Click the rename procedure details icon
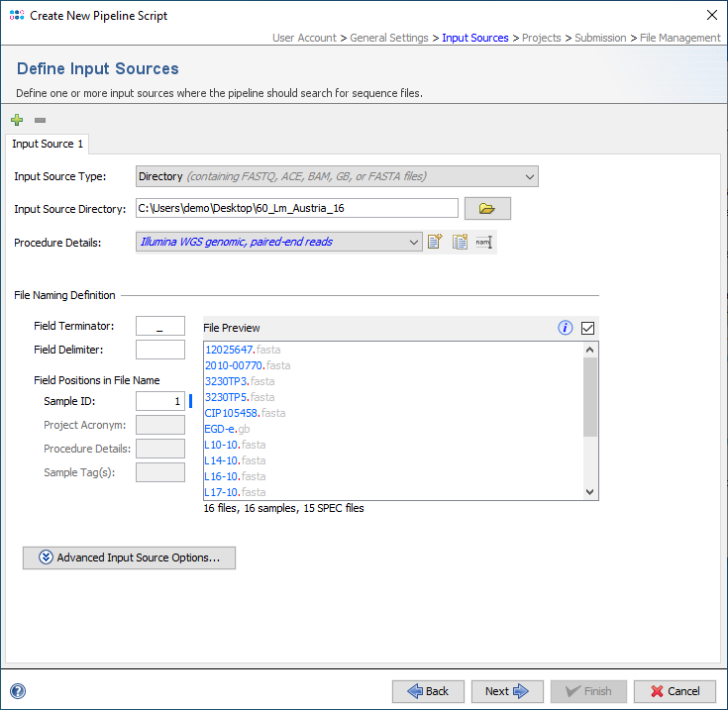Viewport: 728px width, 710px height. pos(483,242)
